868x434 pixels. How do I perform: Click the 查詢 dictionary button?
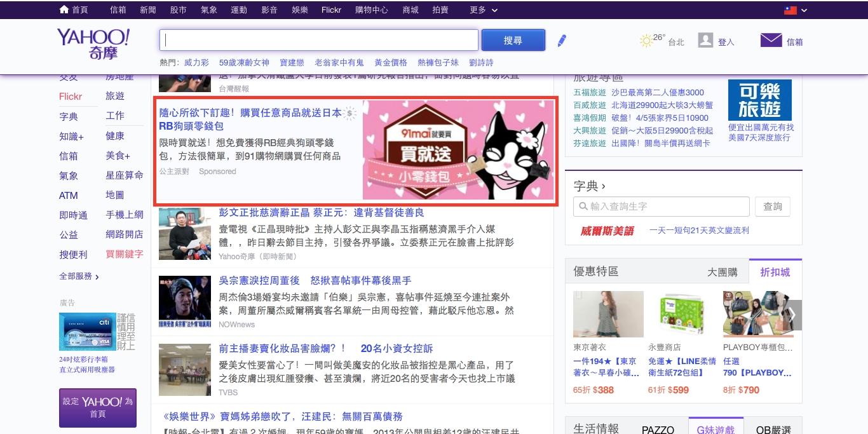coord(773,207)
